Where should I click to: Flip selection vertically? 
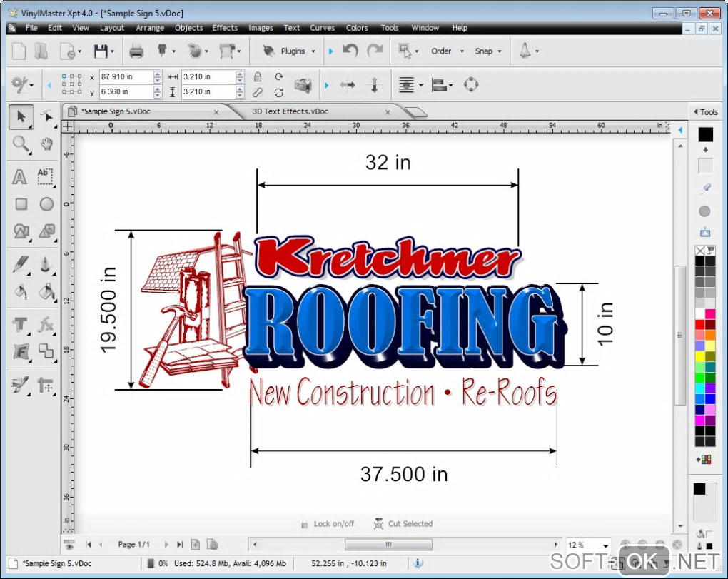(x=374, y=84)
